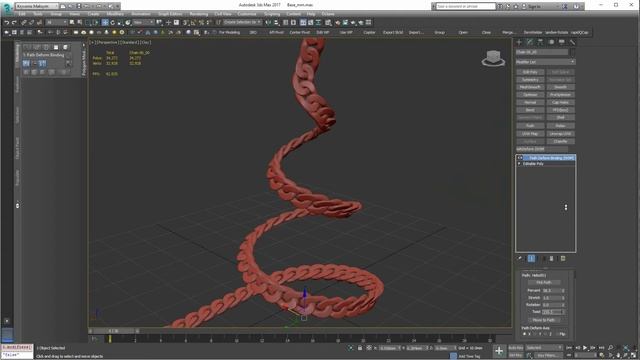This screenshot has width=640, height=360.
Task: Add the Unwrap UVW modifier button
Action: [560, 134]
